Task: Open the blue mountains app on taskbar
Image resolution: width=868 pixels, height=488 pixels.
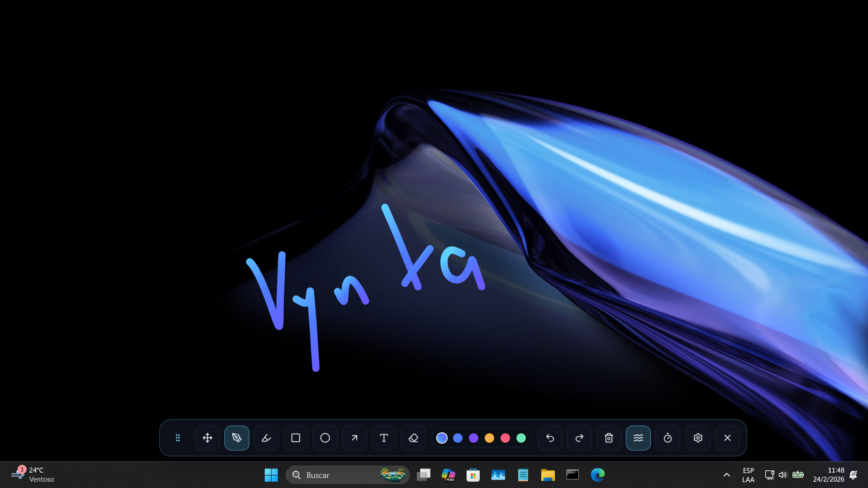Action: click(498, 475)
